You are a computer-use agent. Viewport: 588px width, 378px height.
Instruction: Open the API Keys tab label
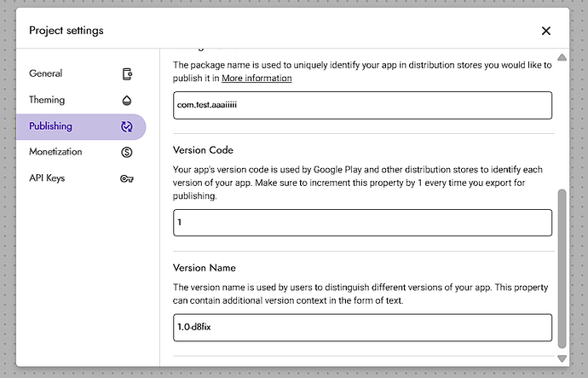click(x=47, y=178)
